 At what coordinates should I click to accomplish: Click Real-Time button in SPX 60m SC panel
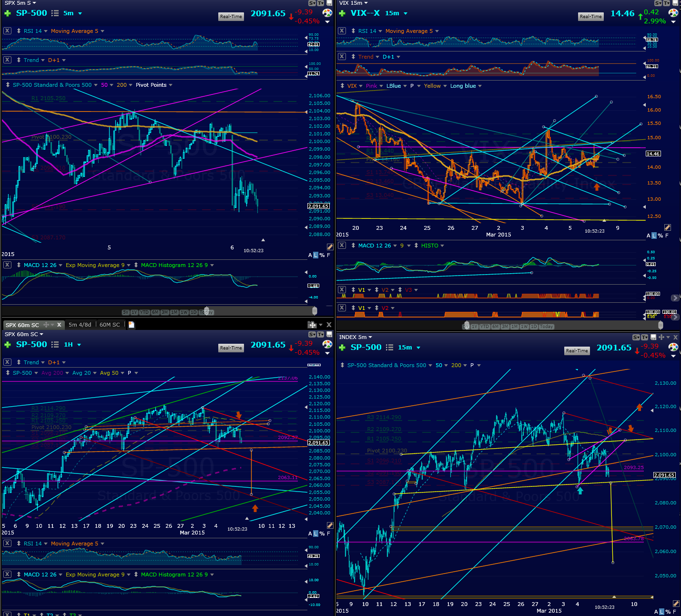point(231,348)
